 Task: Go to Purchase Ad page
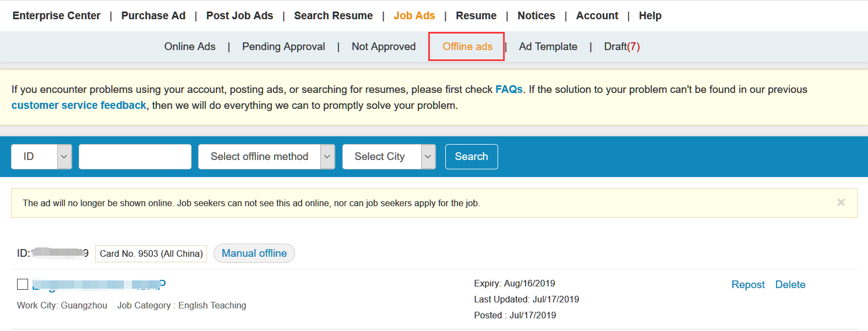153,15
